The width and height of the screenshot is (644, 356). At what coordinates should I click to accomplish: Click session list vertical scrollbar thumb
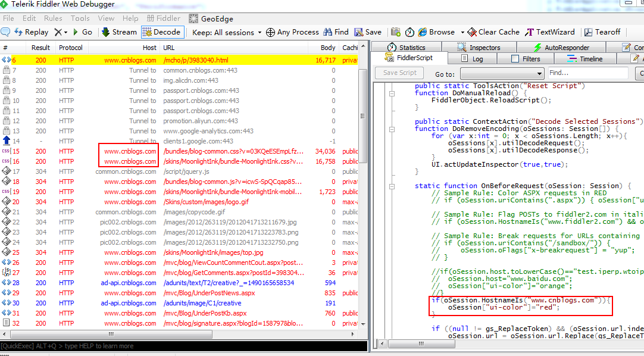click(362, 116)
